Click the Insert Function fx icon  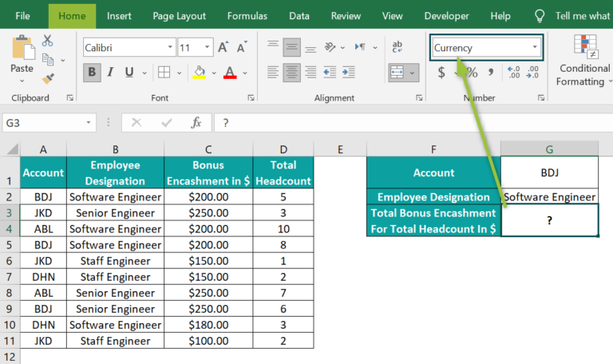click(196, 123)
